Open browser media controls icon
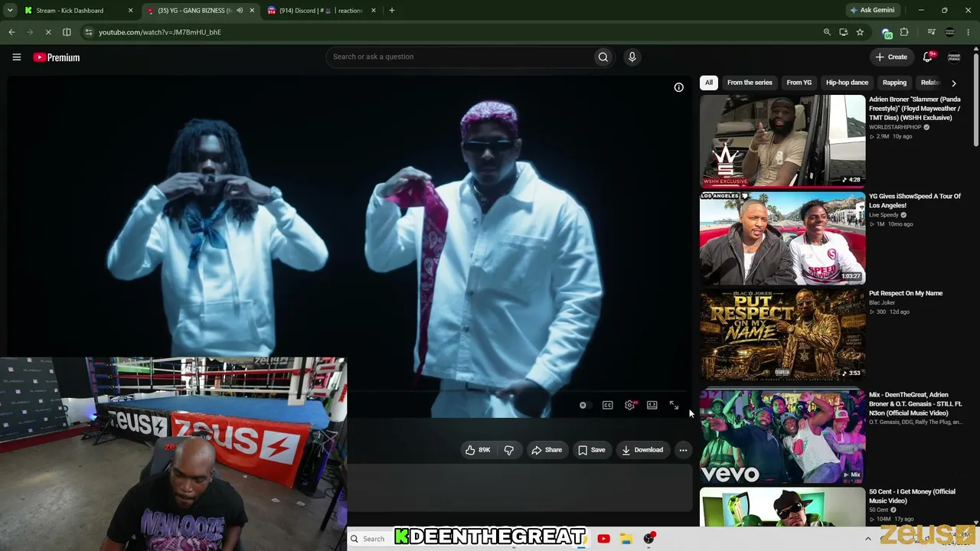The height and width of the screenshot is (551, 980). pos(931,32)
